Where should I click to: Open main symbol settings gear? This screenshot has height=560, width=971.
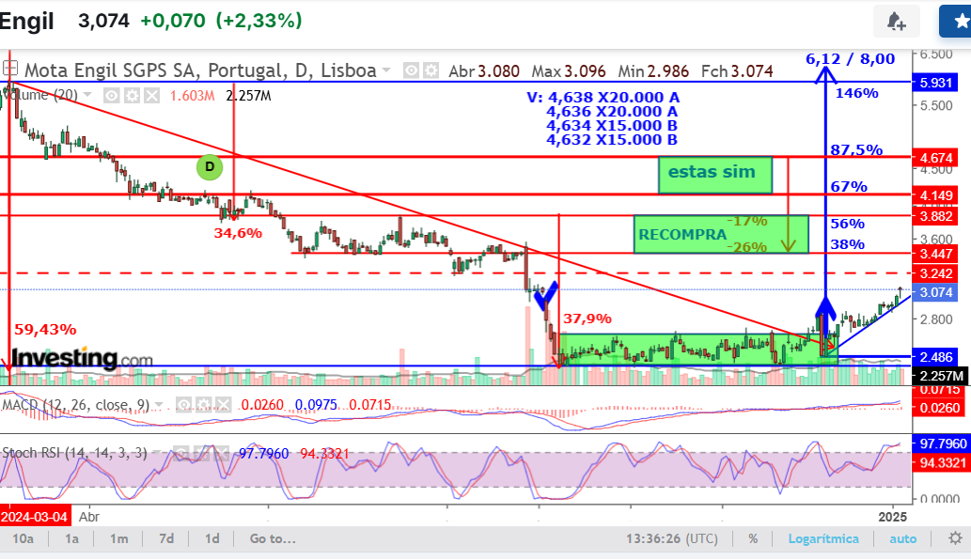click(431, 70)
